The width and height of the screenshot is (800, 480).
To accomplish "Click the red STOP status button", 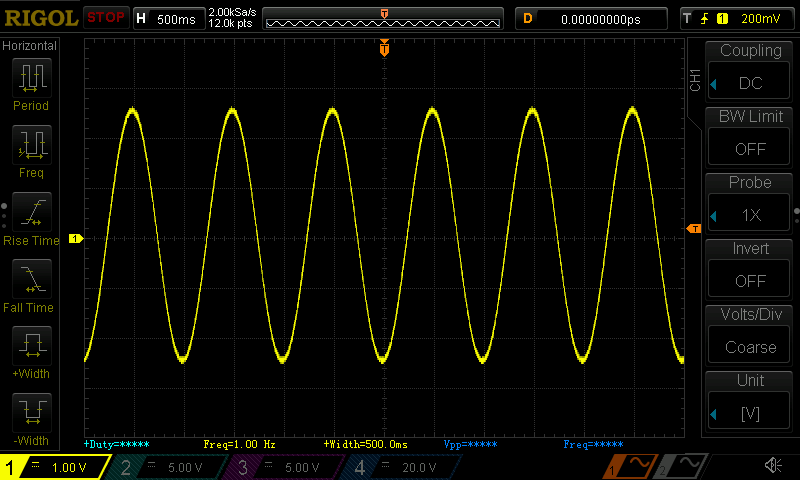I will [106, 18].
